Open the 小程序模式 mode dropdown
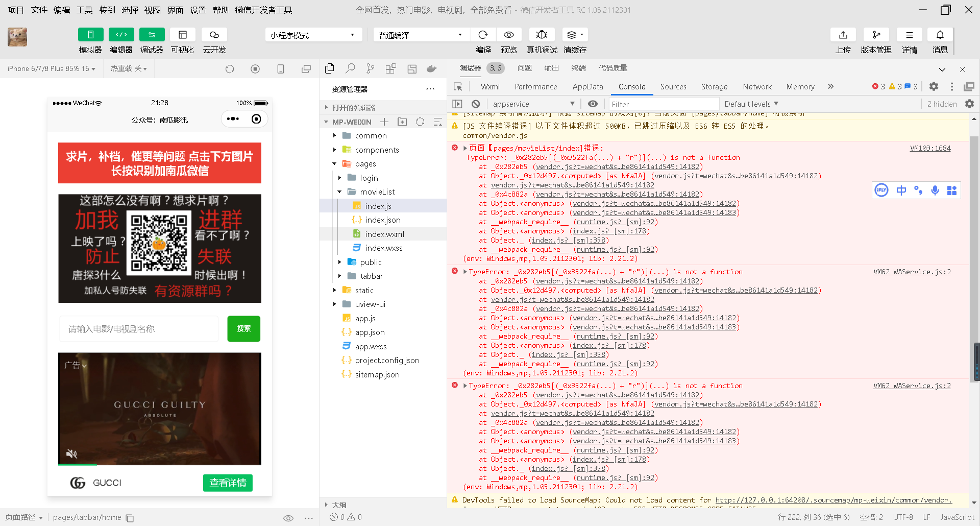 (x=313, y=35)
